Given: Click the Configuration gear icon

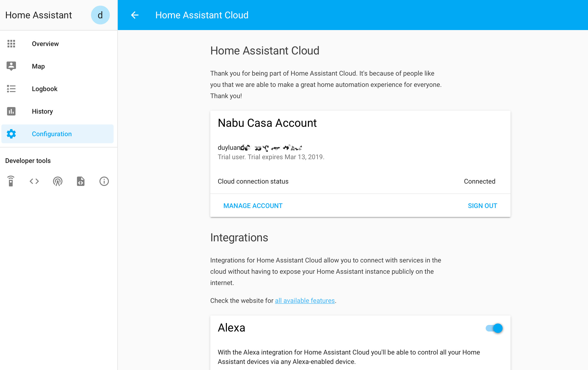Looking at the screenshot, I should (x=11, y=134).
